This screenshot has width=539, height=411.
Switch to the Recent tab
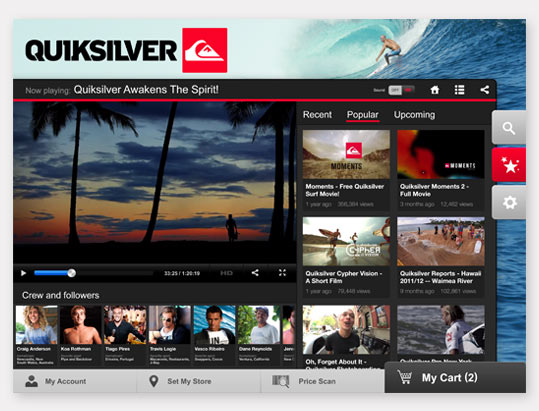[x=317, y=115]
